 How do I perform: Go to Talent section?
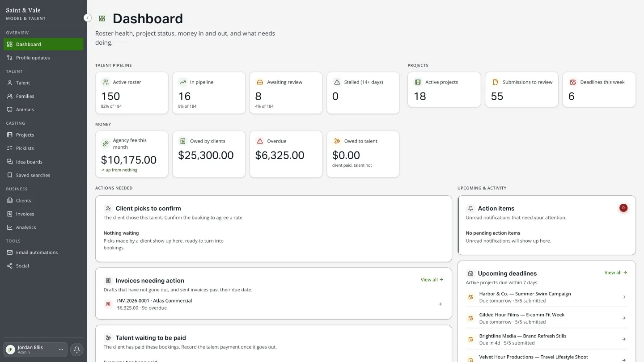pyautogui.click(x=43, y=83)
